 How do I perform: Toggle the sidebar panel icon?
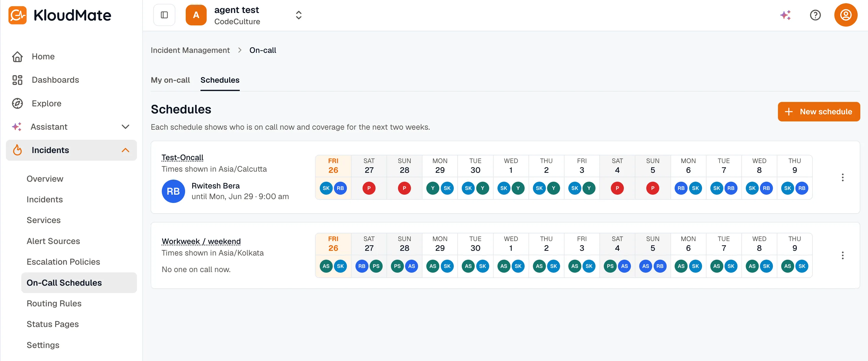pos(164,15)
